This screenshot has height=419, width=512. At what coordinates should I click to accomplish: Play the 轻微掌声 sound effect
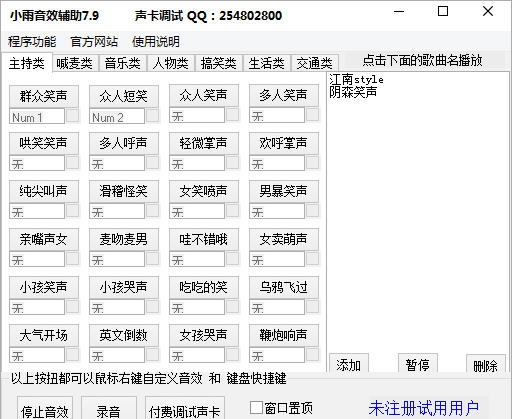[x=204, y=143]
